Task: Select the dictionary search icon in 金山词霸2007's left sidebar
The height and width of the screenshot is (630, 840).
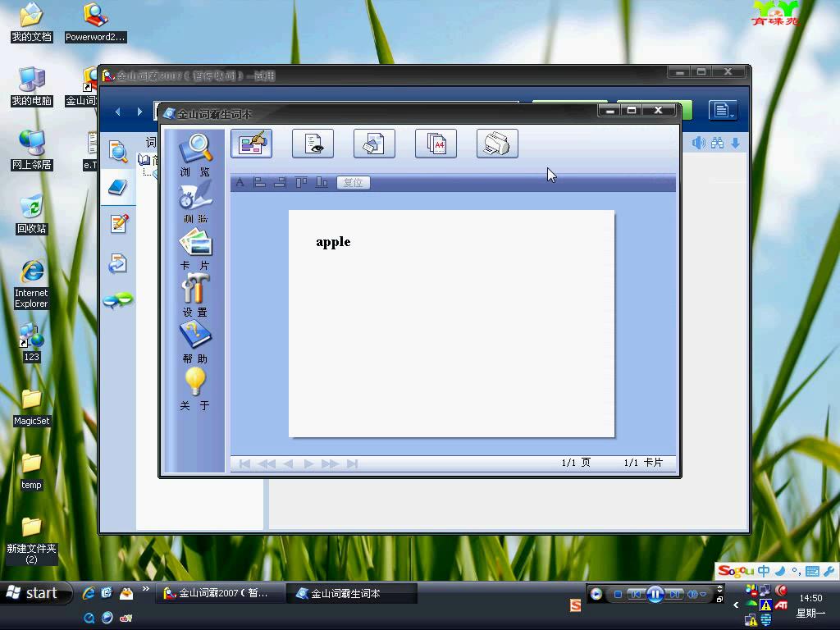Action: 118,152
